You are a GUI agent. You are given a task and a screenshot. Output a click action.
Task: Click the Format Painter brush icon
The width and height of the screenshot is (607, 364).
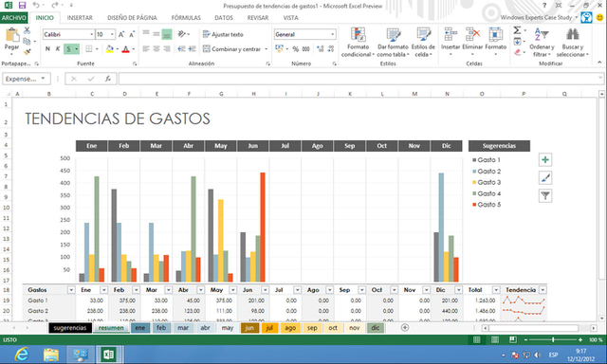point(27,51)
